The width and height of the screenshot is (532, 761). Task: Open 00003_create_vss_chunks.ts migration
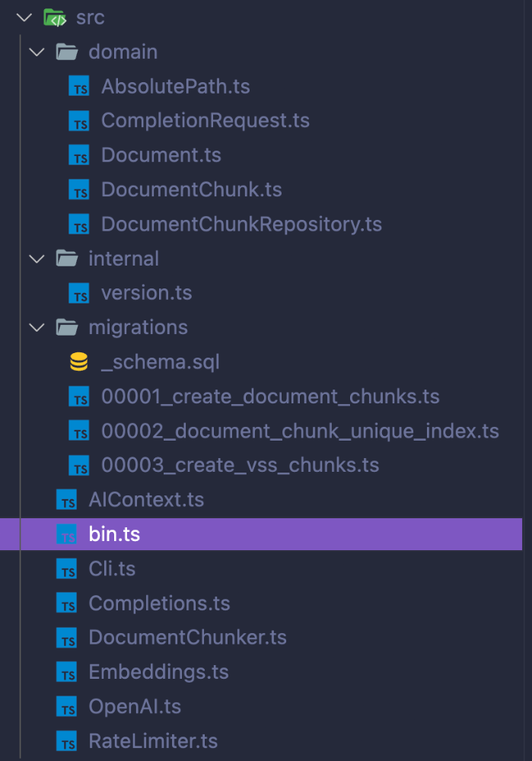(x=240, y=465)
